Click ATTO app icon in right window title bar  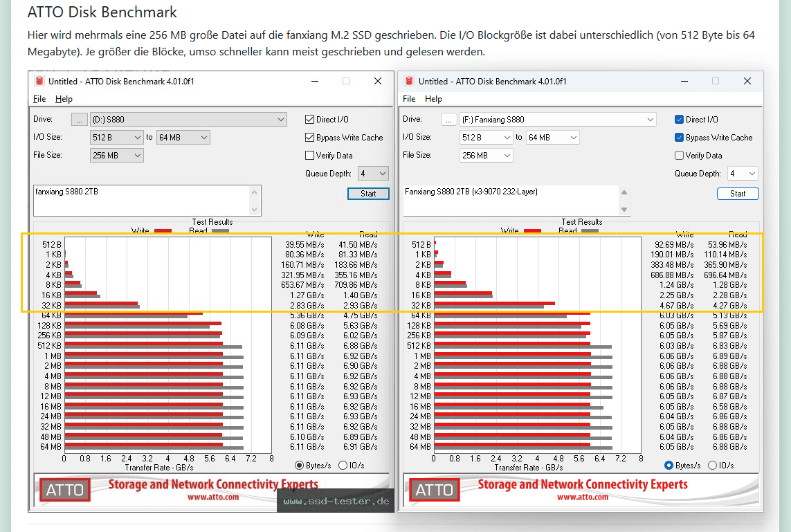coord(409,81)
